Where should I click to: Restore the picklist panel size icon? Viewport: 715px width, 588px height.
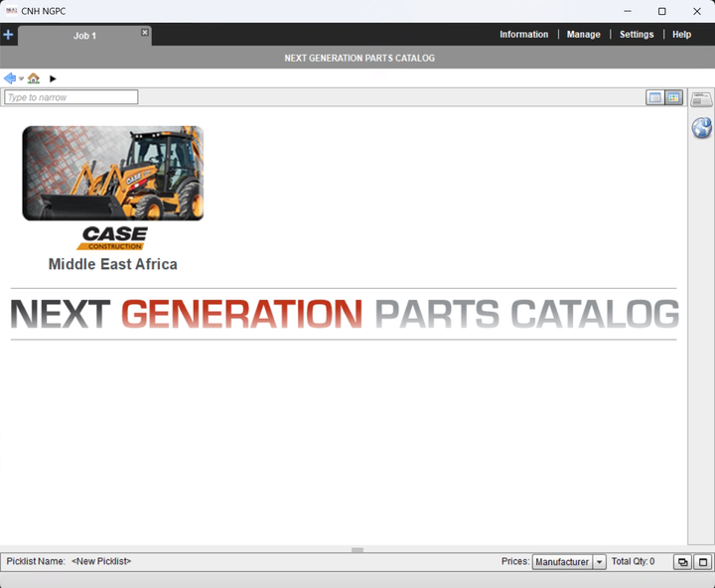682,562
